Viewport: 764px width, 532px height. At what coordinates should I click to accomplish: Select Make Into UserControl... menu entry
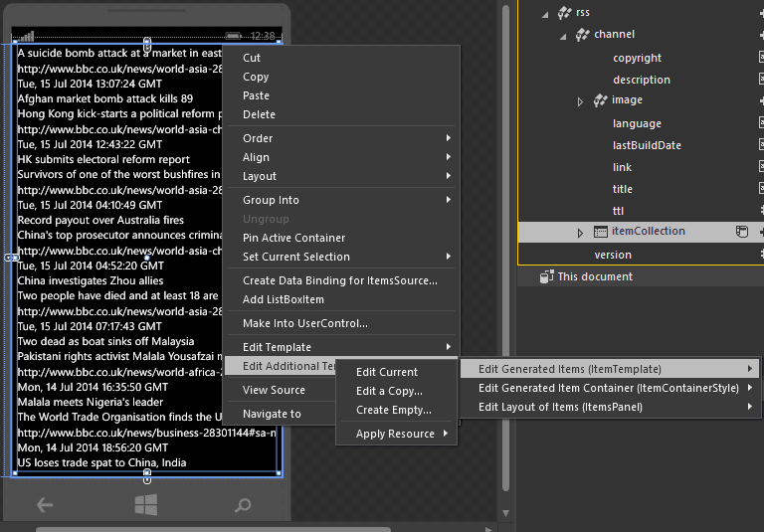coord(304,323)
